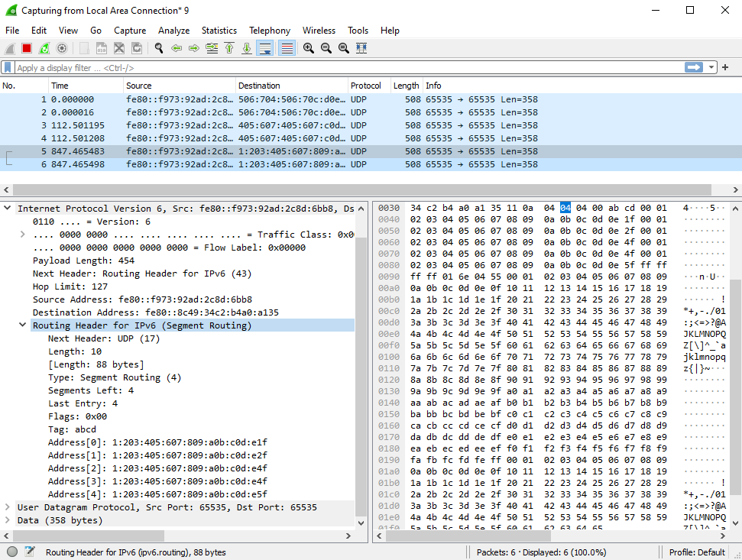
Task: Switch profiles via Profile: Default
Action: (696, 552)
